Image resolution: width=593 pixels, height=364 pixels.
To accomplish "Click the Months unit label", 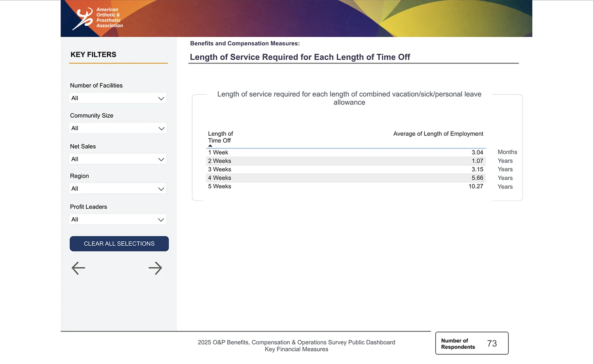I will click(x=507, y=152).
